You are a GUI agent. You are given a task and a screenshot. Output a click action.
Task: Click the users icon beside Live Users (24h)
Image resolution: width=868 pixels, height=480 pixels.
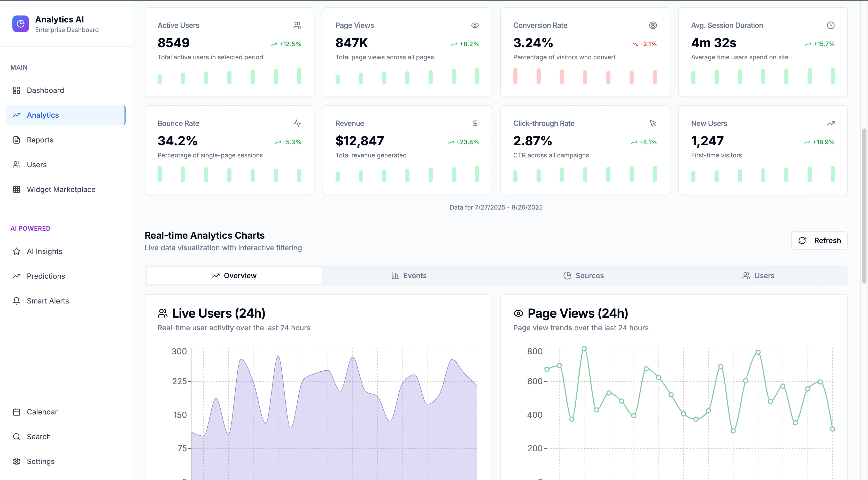click(163, 313)
